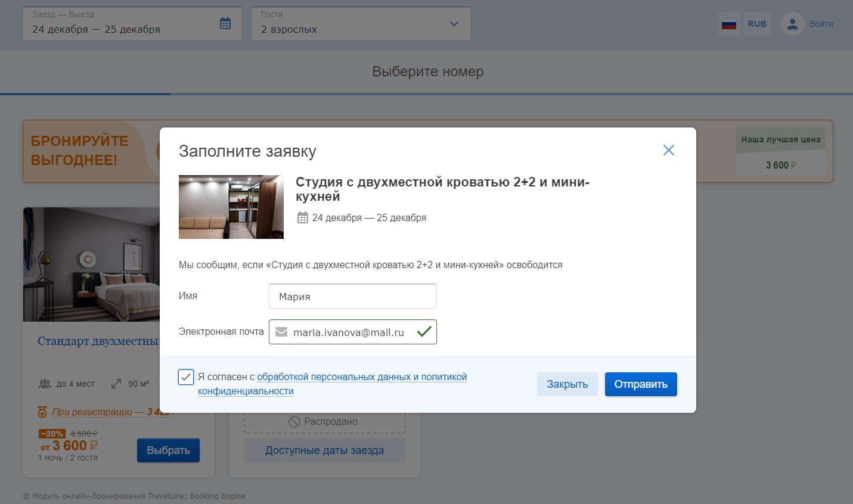The height and width of the screenshot is (504, 853).
Task: Click the −20% discount badge
Action: tap(52, 434)
